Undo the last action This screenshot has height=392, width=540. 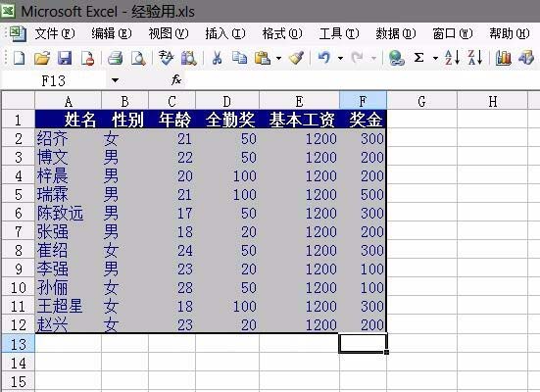point(324,58)
